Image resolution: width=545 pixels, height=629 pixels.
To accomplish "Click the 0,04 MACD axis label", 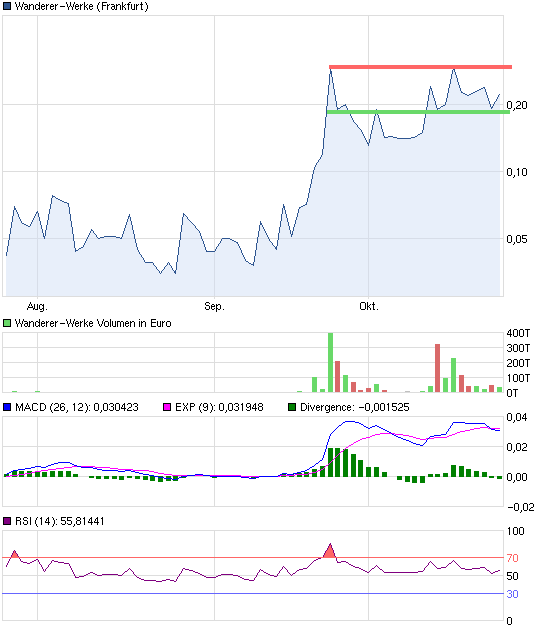I will click(517, 417).
